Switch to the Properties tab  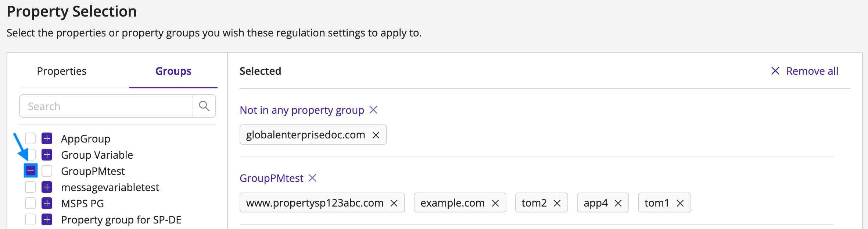click(62, 71)
